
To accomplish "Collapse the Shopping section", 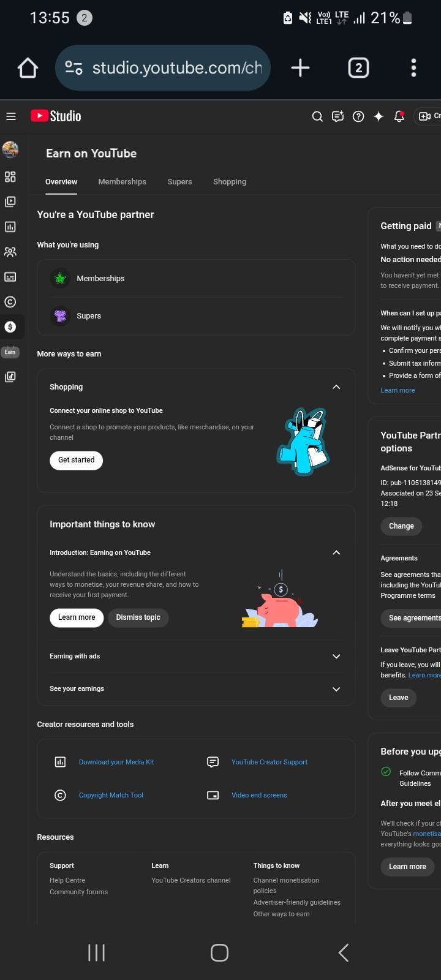I will (336, 387).
